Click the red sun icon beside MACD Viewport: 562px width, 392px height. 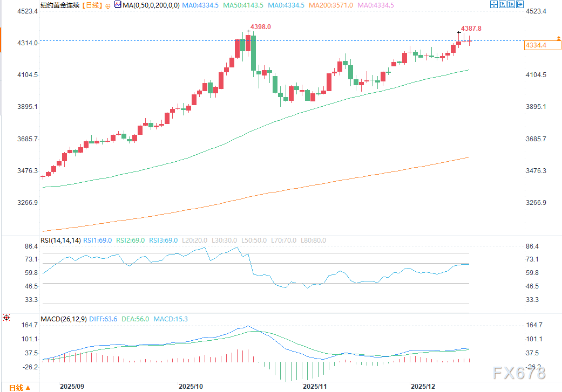(6, 319)
